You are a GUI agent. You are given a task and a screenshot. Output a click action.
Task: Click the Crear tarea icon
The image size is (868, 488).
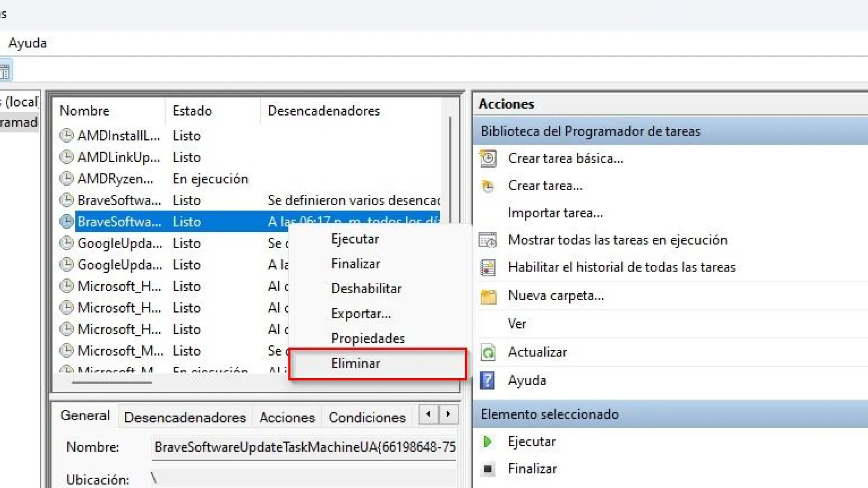pyautogui.click(x=488, y=186)
